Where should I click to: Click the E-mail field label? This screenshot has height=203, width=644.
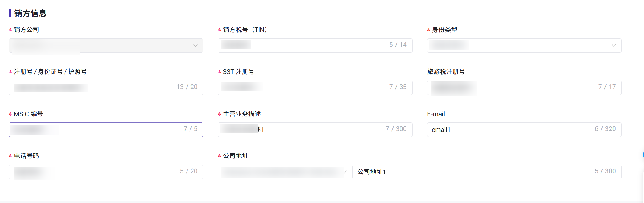(x=436, y=114)
